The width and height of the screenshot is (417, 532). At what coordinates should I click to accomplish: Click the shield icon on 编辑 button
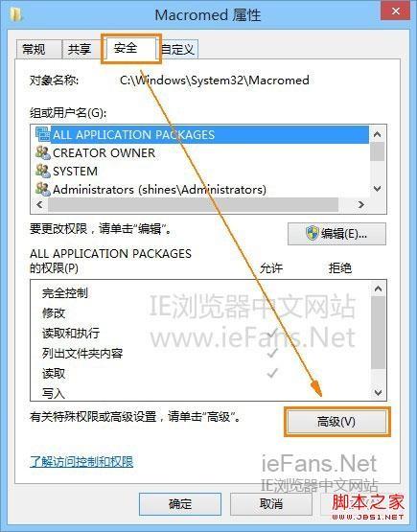tap(312, 234)
